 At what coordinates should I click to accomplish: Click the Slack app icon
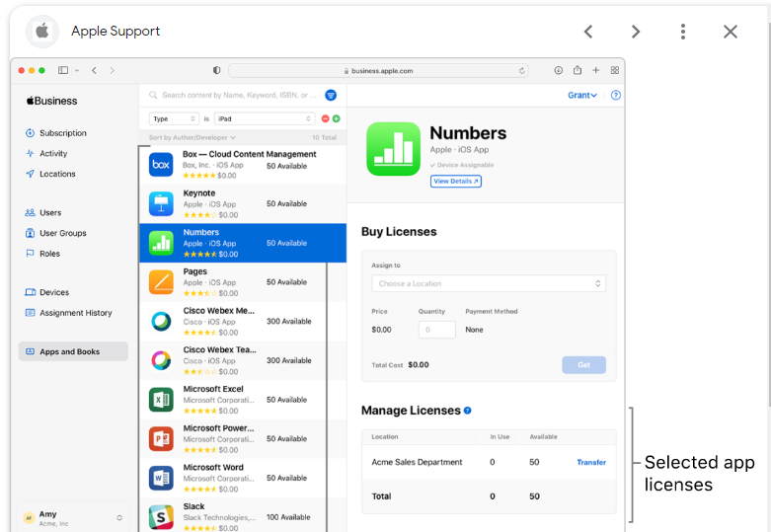161,517
